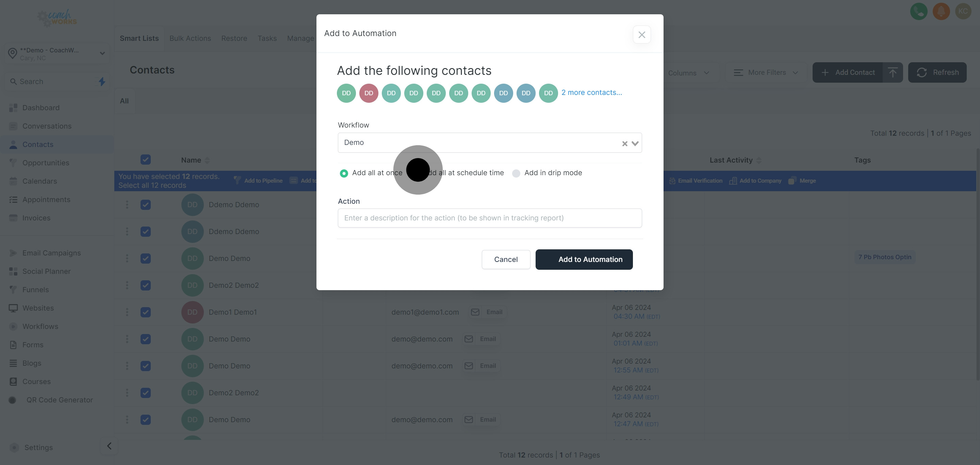Viewport: 980px width, 465px height.
Task: Open the Tasks tab
Action: pyautogui.click(x=267, y=38)
